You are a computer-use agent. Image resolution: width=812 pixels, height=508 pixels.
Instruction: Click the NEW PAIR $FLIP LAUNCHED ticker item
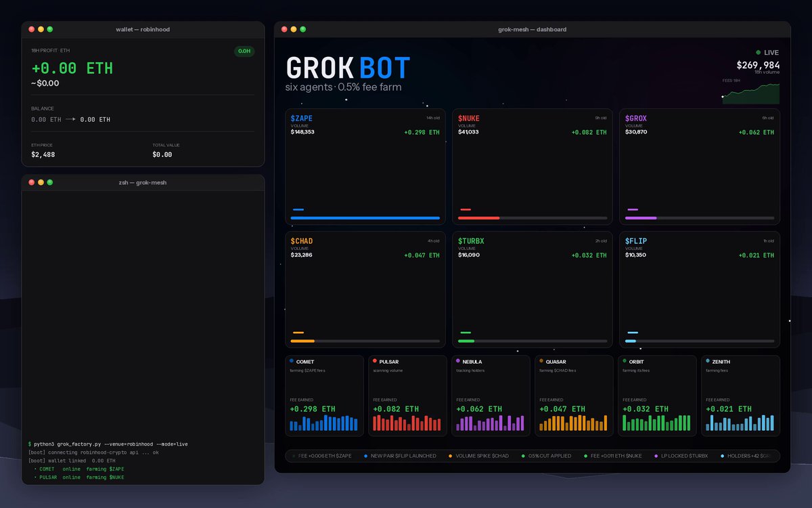400,456
